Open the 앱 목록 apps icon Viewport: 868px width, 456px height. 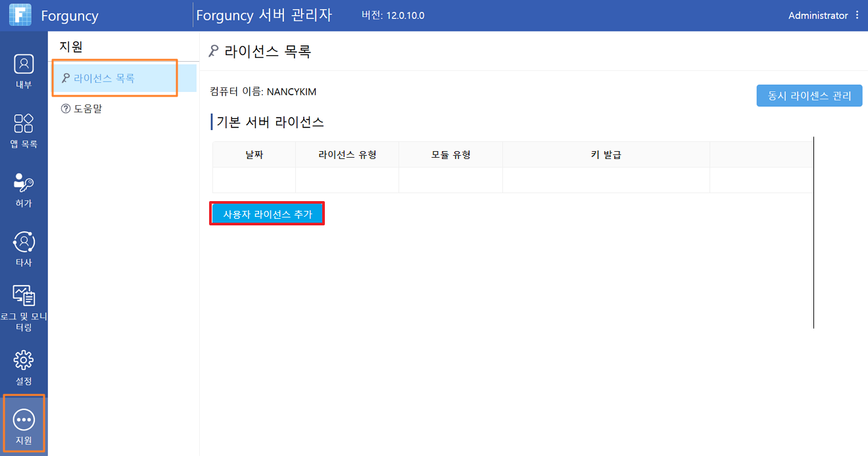point(24,123)
